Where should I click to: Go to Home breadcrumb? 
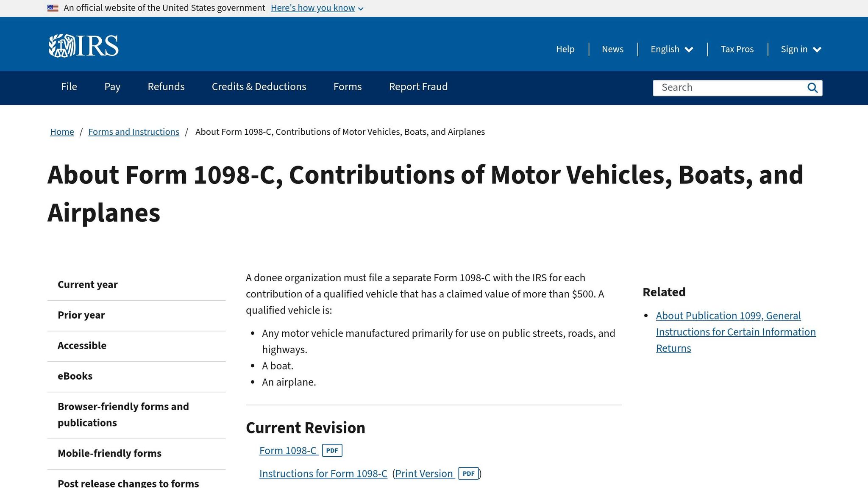tap(62, 132)
